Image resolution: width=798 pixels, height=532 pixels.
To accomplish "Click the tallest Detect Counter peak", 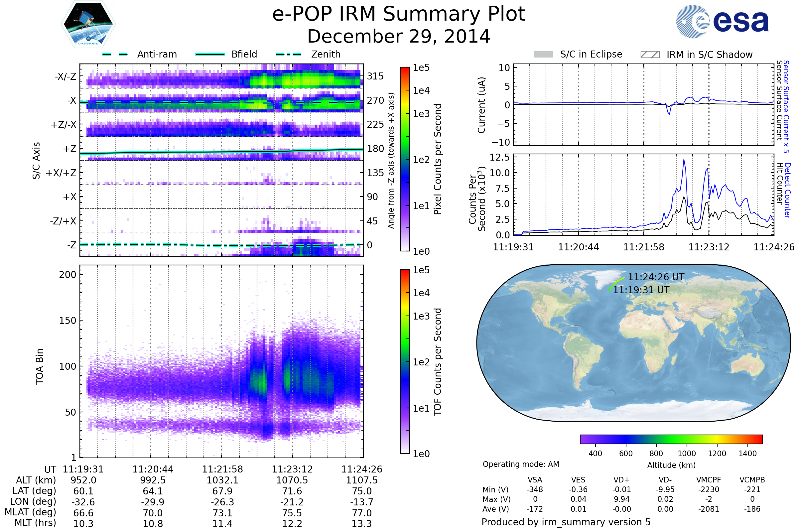I will pos(684,160).
